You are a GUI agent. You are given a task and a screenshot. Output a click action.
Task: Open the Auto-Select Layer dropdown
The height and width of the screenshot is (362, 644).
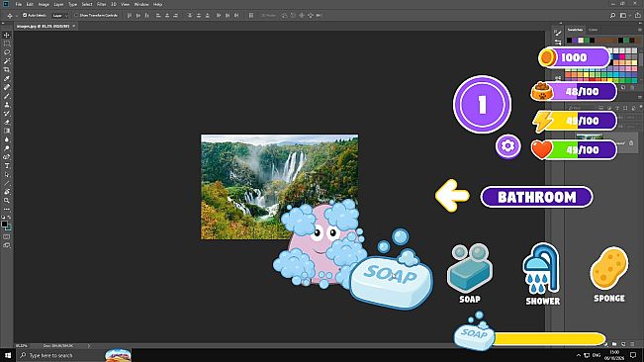click(x=60, y=15)
